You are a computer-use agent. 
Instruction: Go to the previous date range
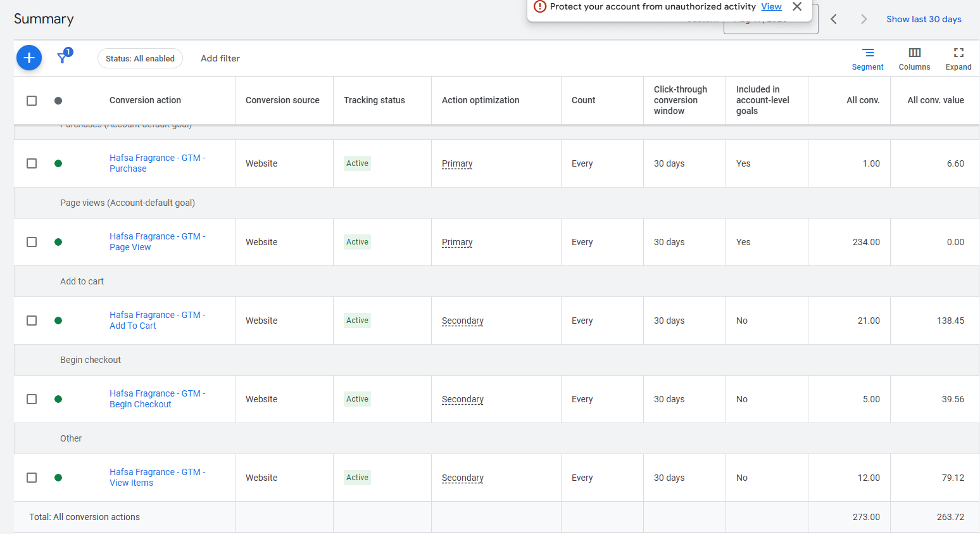(x=834, y=20)
